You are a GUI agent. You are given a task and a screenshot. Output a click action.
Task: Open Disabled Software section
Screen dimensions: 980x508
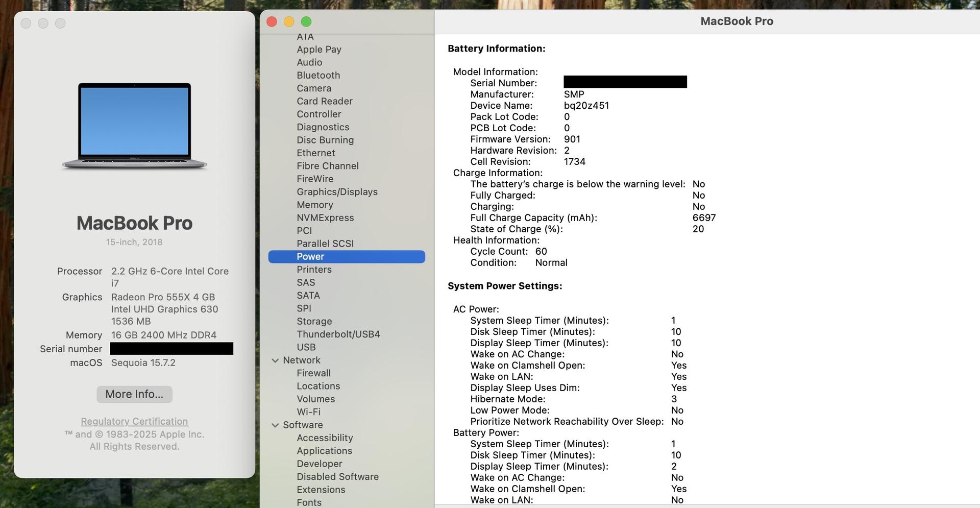pos(337,477)
